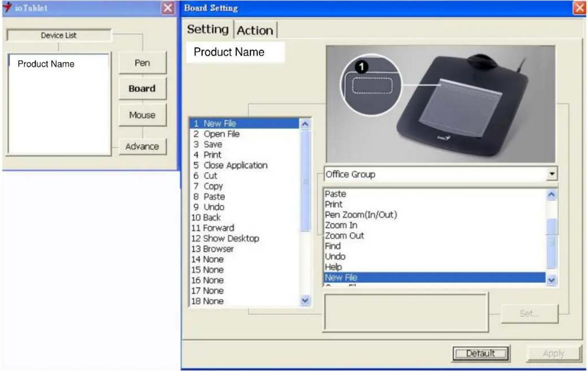Click the Advance button in ioTablet
The width and height of the screenshot is (588, 371).
[x=142, y=146]
